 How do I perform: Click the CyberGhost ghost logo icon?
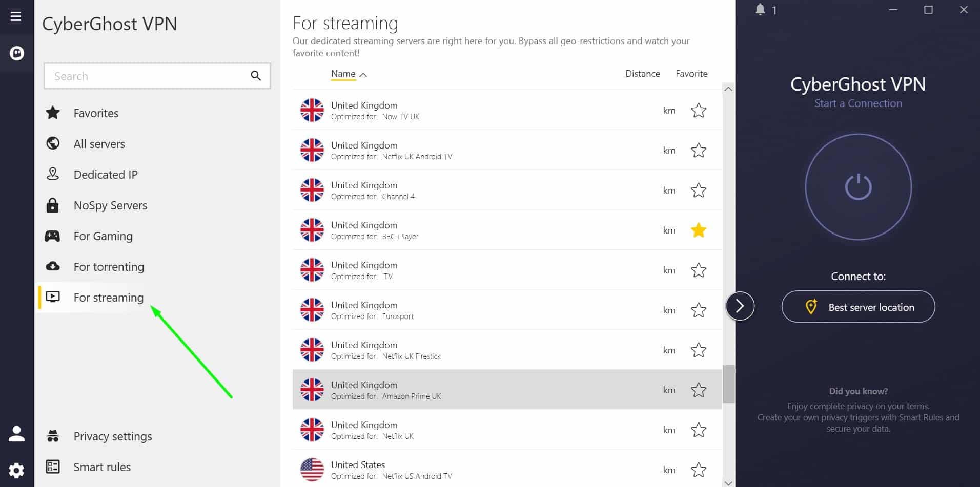16,53
